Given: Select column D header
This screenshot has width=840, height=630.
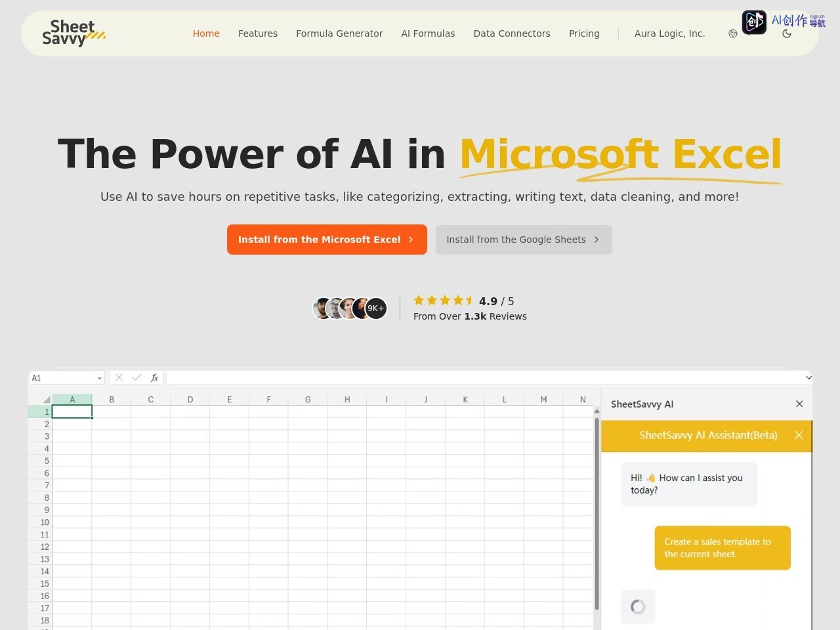Looking at the screenshot, I should 190,400.
